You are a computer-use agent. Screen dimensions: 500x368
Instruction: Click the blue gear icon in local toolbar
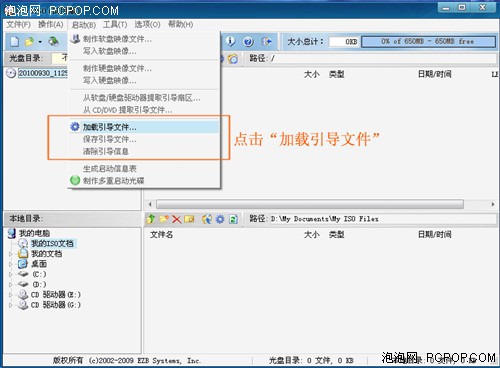(220, 219)
